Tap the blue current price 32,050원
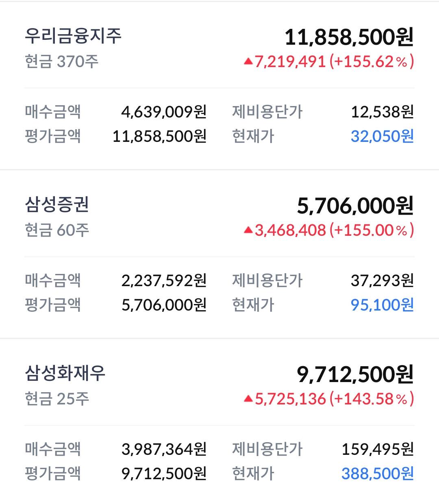The height and width of the screenshot is (504, 439). click(x=382, y=136)
